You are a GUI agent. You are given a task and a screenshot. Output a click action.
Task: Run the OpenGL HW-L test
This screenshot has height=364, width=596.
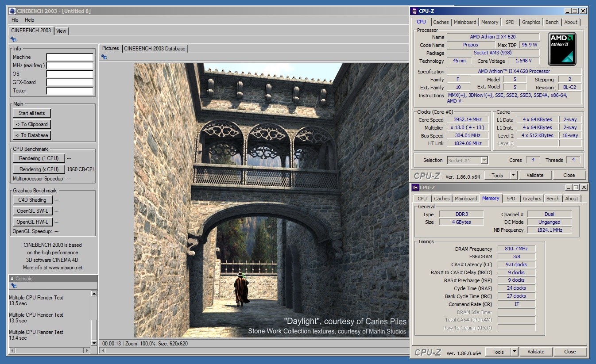[32, 222]
